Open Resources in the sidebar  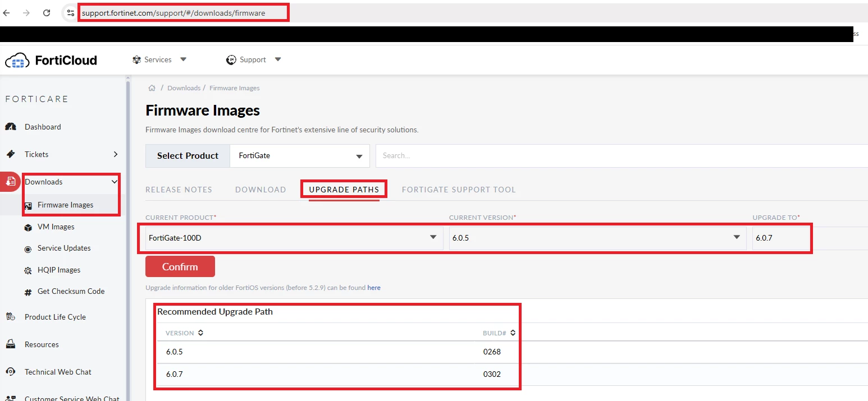pyautogui.click(x=42, y=344)
